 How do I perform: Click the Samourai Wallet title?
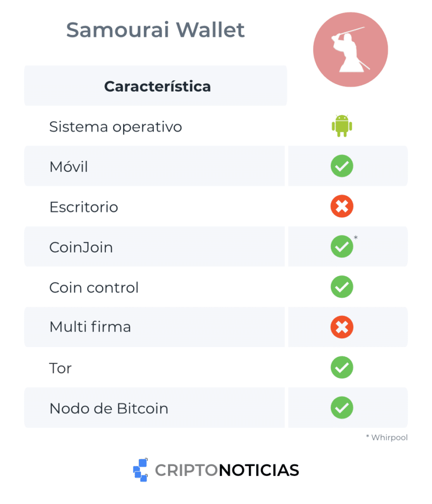pos(155,30)
